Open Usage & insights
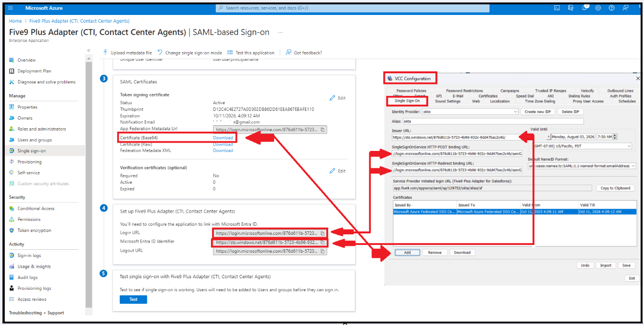Screen dimensions: 644x325 (x=34, y=267)
